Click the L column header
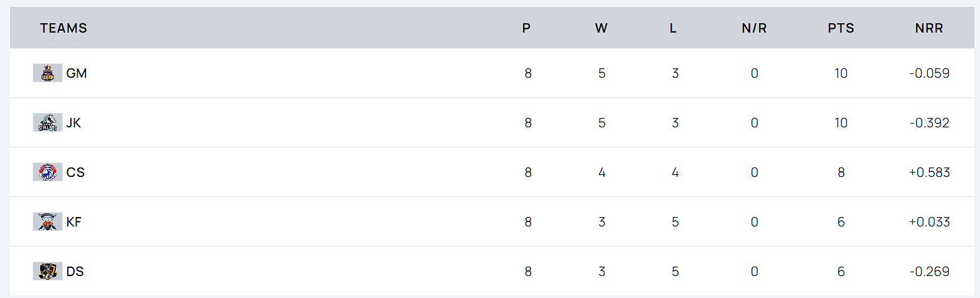Image resolution: width=980 pixels, height=298 pixels. (673, 28)
